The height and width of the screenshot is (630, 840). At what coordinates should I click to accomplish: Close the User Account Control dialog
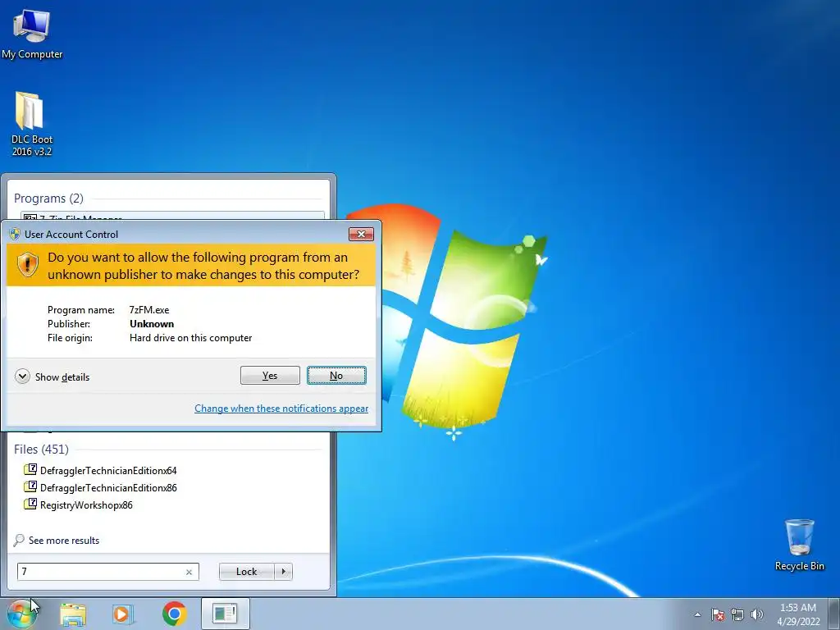[x=361, y=234]
